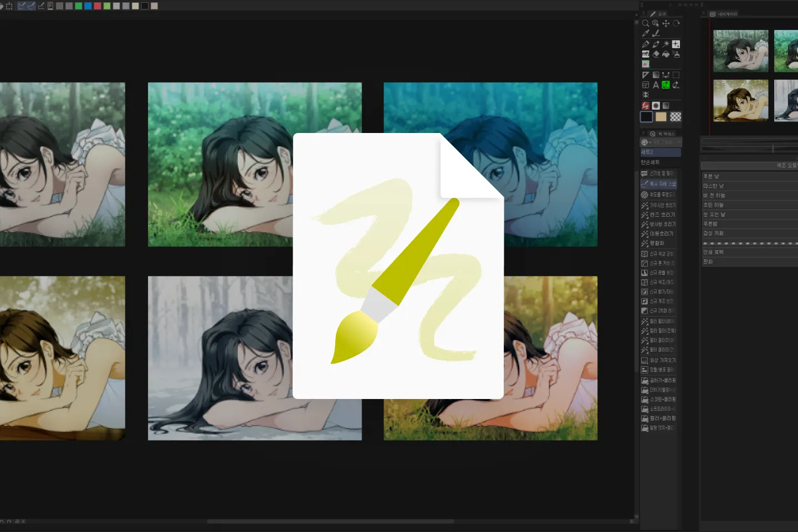Switch to the '한손세트' quick access set
Viewport: 798px width, 532px height.
(x=661, y=162)
